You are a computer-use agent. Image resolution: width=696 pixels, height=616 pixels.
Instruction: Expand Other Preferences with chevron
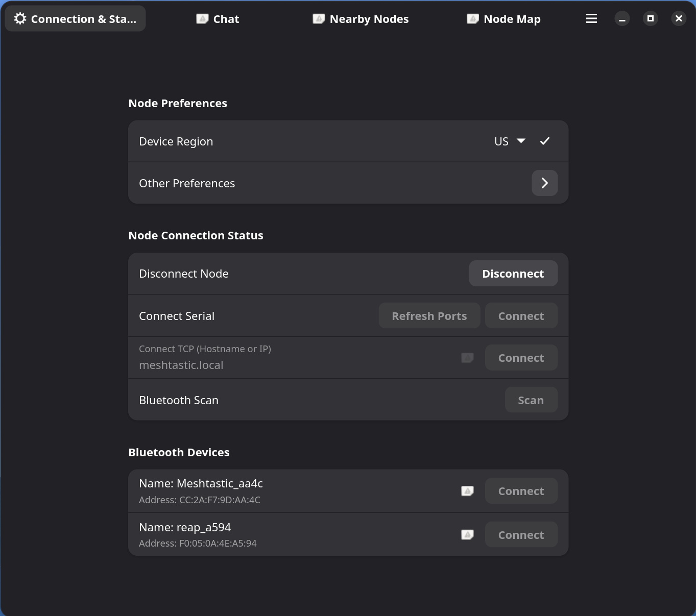pyautogui.click(x=545, y=183)
